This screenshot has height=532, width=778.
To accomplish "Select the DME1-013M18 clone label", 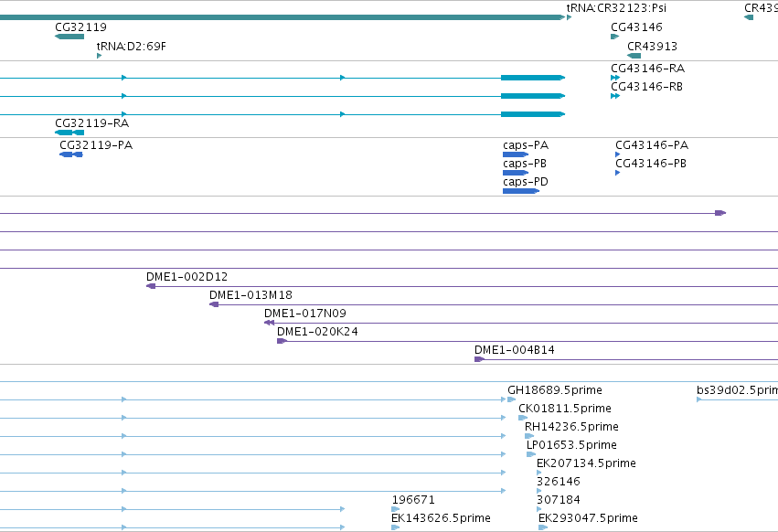I will tap(250, 294).
